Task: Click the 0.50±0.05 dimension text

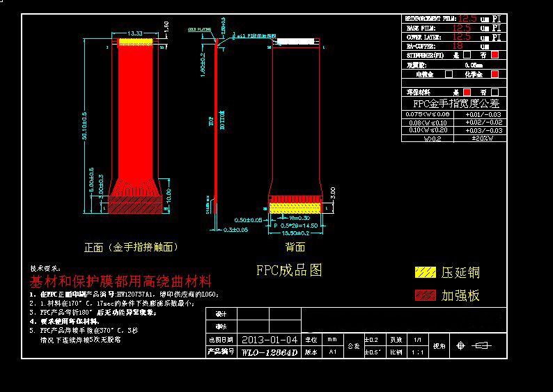Action: pos(248,220)
